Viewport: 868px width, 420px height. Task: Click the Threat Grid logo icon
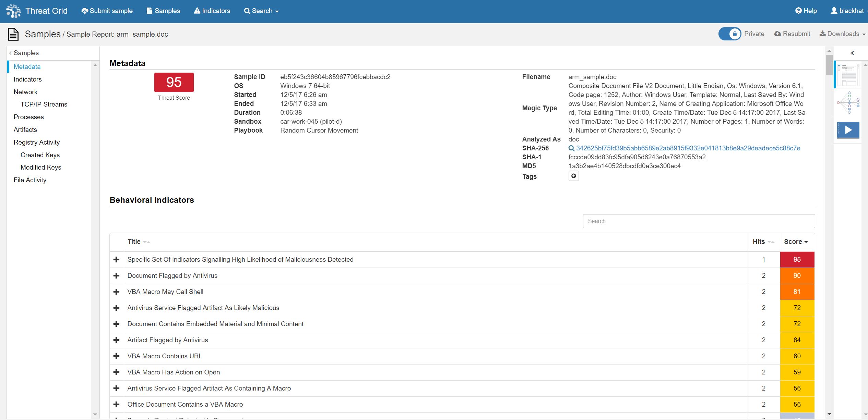coord(13,11)
